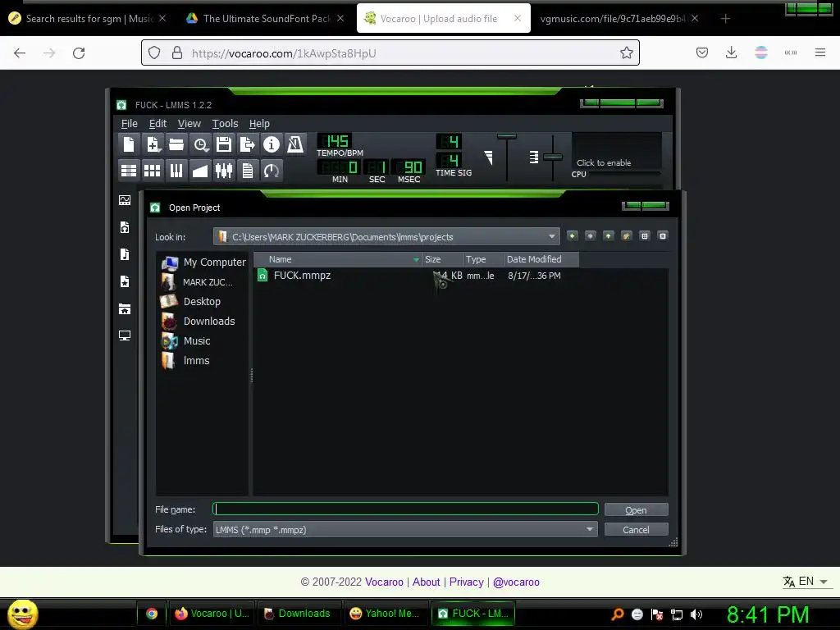Open the Automation Editor ramp icon

click(x=200, y=171)
